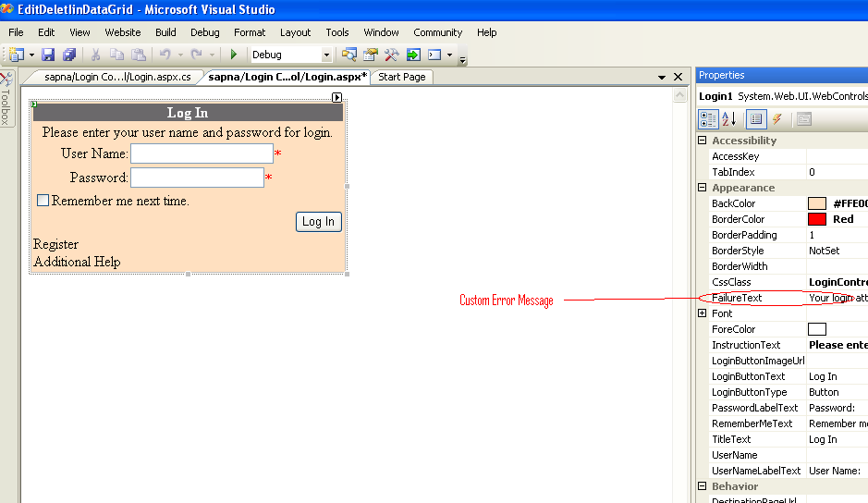The width and height of the screenshot is (868, 503).
Task: Select the InstructionText property row
Action: click(789, 345)
